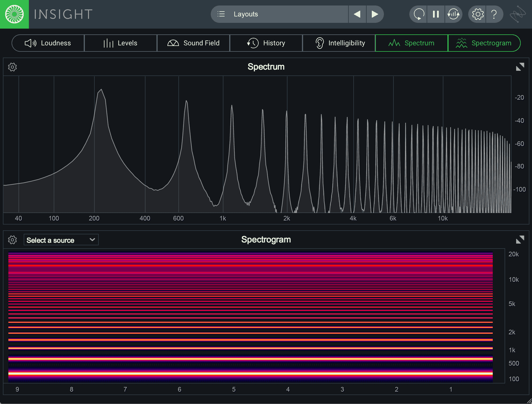This screenshot has height=404, width=532.
Task: Go to previous layout arrow
Action: click(357, 14)
